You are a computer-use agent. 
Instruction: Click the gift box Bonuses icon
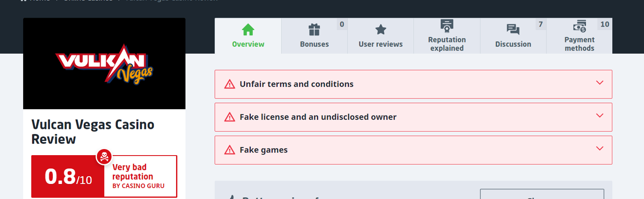314,30
